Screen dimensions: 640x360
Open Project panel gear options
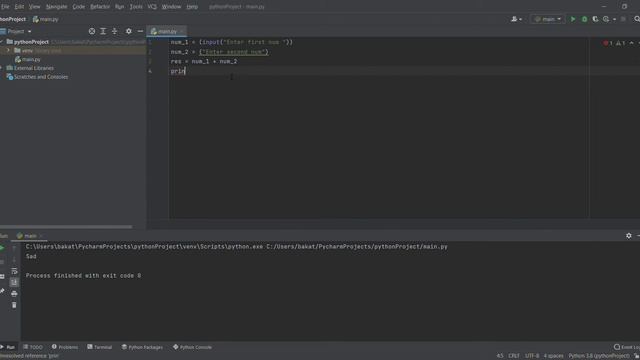point(129,31)
